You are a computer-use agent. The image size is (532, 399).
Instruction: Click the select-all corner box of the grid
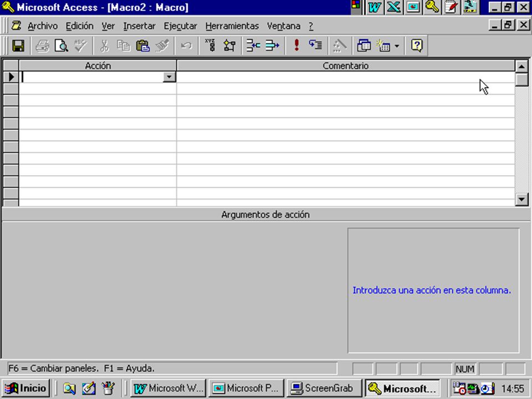11,65
